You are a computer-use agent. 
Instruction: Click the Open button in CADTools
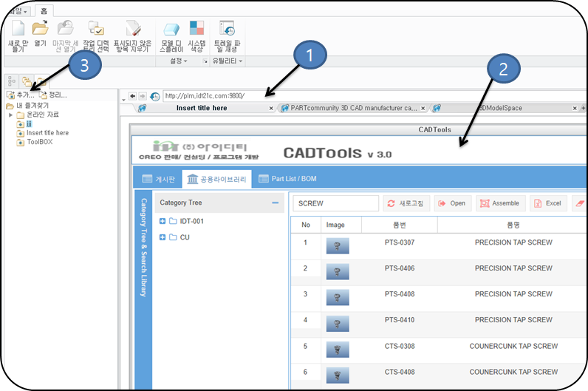pyautogui.click(x=453, y=203)
